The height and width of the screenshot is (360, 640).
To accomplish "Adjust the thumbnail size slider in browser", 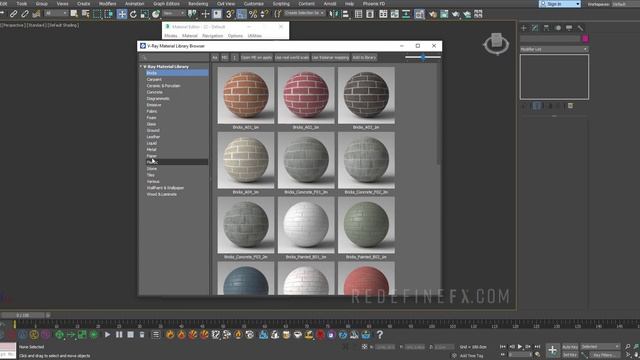I will coord(423,58).
